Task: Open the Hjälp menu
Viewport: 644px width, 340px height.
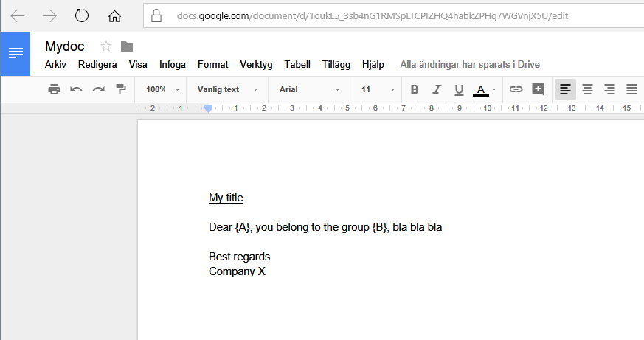Action: (x=373, y=64)
